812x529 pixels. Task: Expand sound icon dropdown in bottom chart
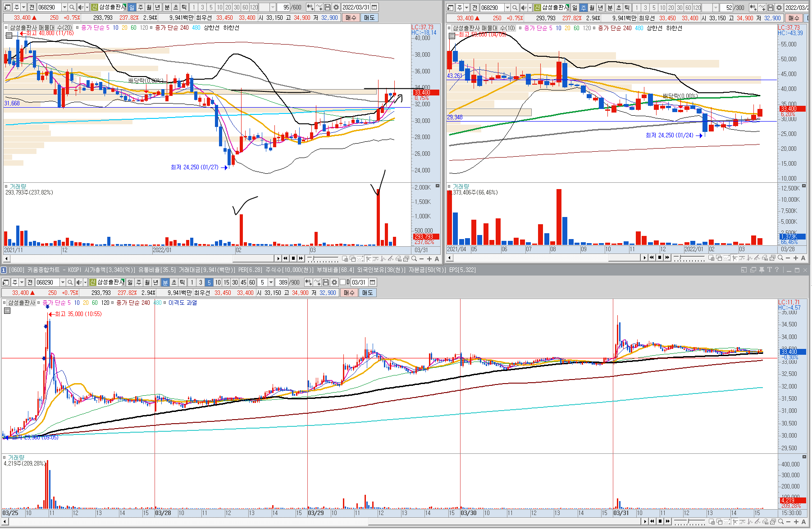pyautogui.click(x=85, y=282)
